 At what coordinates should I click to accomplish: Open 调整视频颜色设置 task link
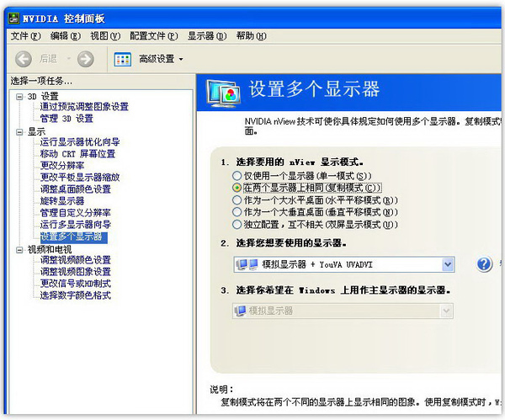tap(76, 260)
